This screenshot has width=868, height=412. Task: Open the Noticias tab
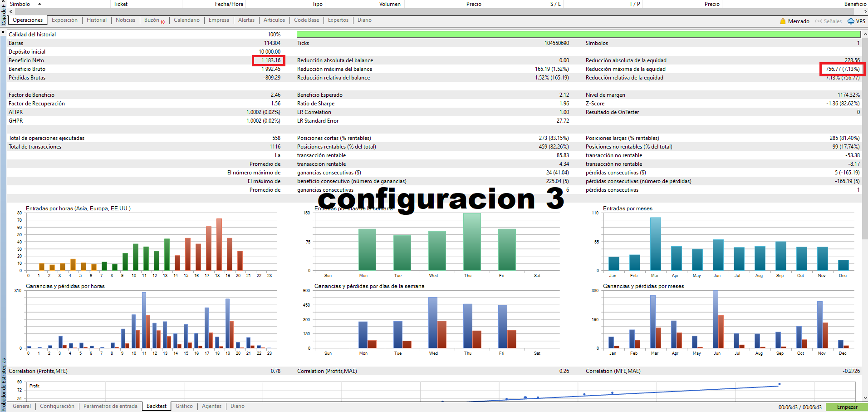125,20
